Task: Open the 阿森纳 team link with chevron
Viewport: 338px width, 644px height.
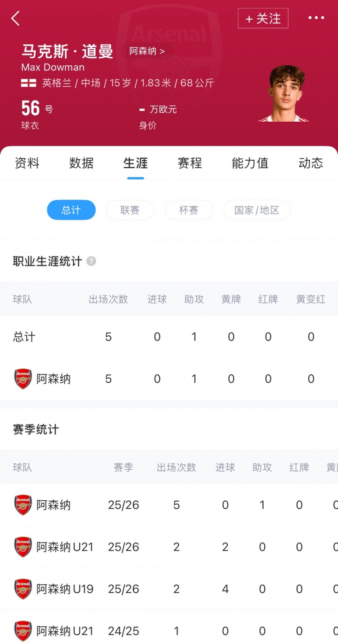Action: [147, 51]
